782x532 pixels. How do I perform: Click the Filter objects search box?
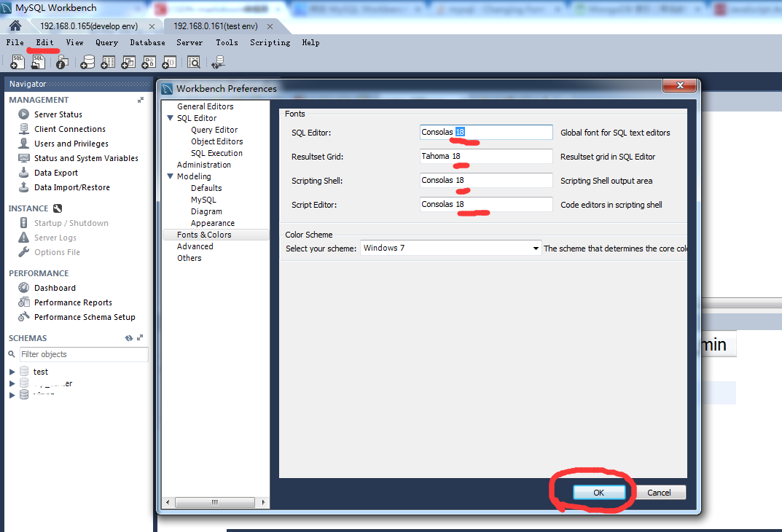pos(83,354)
